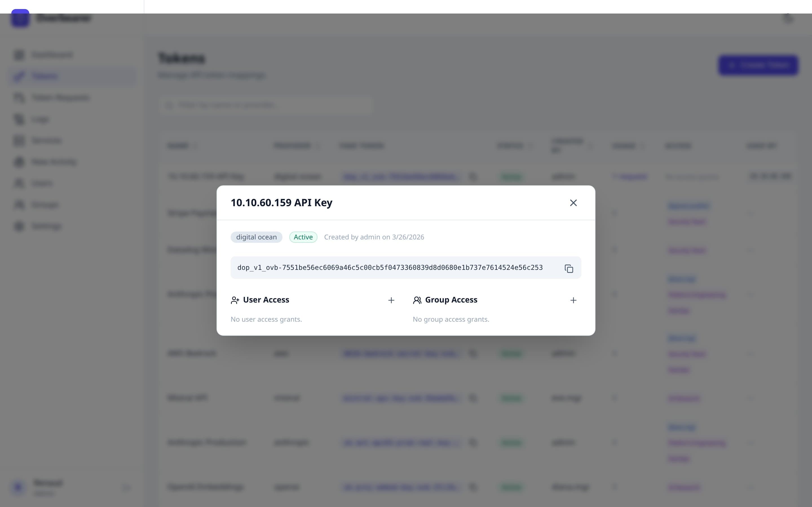Click the Create Token button

(758, 65)
